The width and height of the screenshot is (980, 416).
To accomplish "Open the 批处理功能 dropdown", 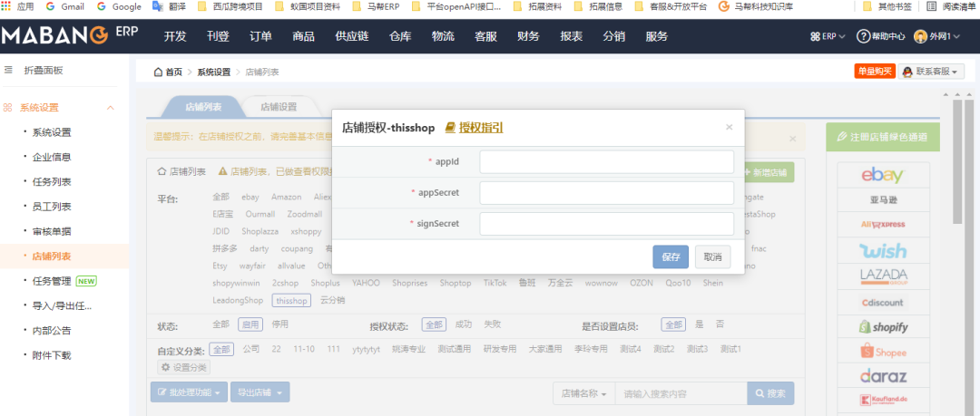I will tap(189, 393).
